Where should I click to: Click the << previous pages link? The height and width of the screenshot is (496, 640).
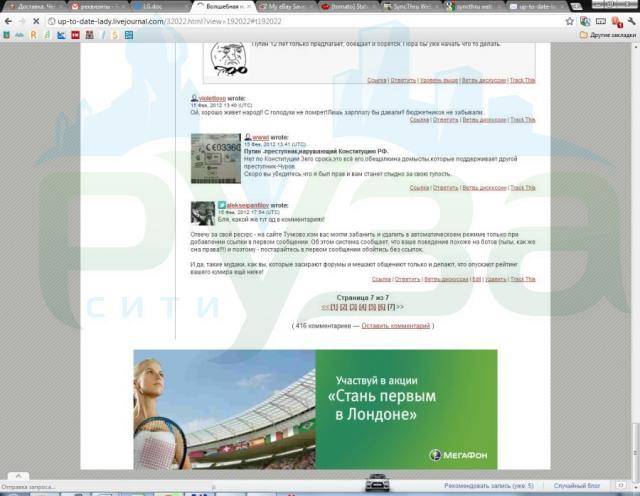coord(325,307)
